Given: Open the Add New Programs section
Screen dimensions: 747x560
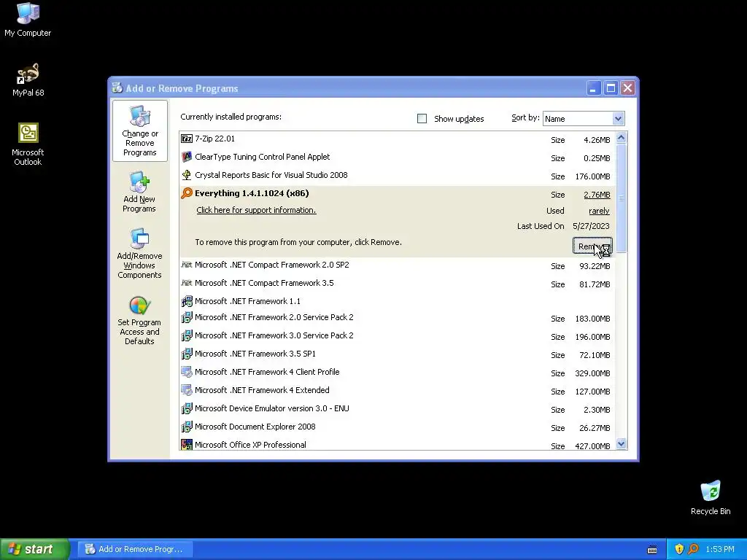Looking at the screenshot, I should tap(139, 192).
